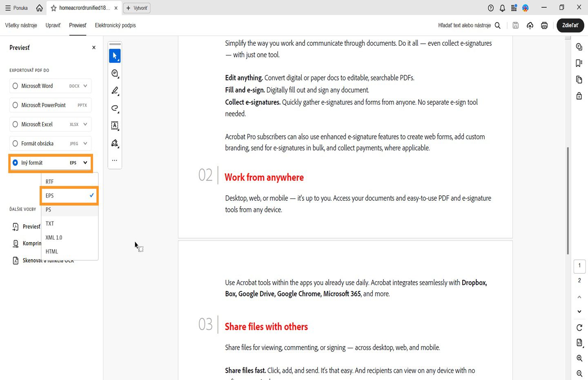Open the Iný formát dropdown
588x380 pixels.
(85, 163)
